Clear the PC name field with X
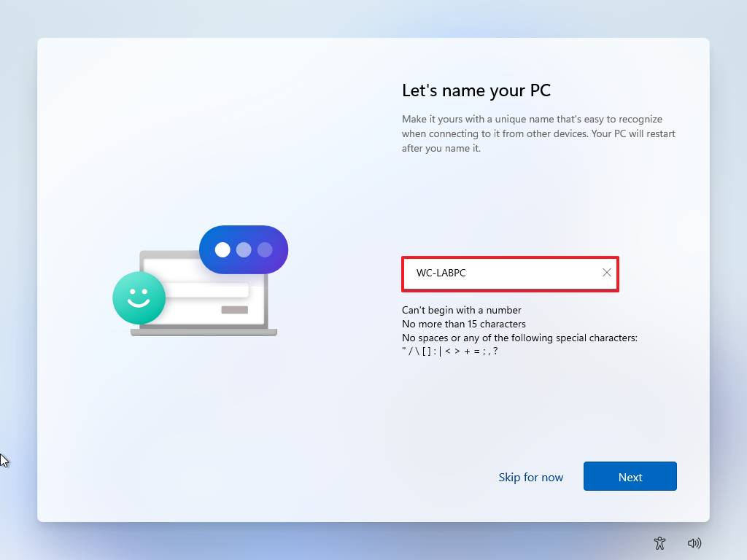 [x=606, y=273]
